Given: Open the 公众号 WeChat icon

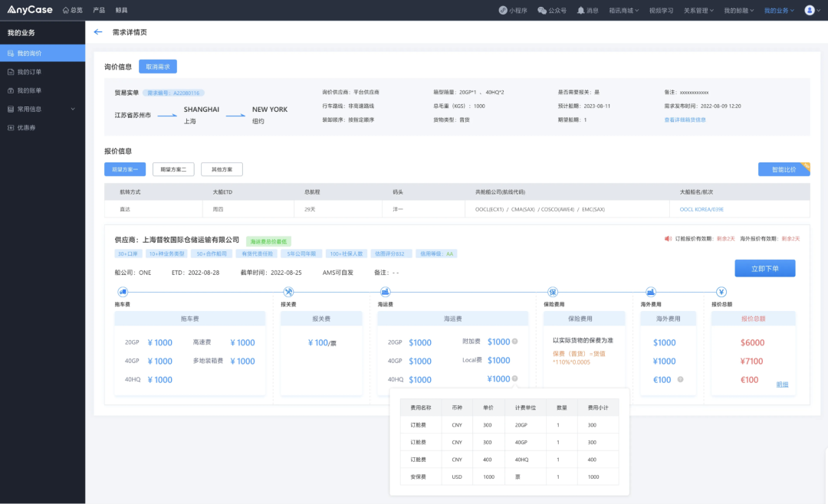Looking at the screenshot, I should [552, 10].
